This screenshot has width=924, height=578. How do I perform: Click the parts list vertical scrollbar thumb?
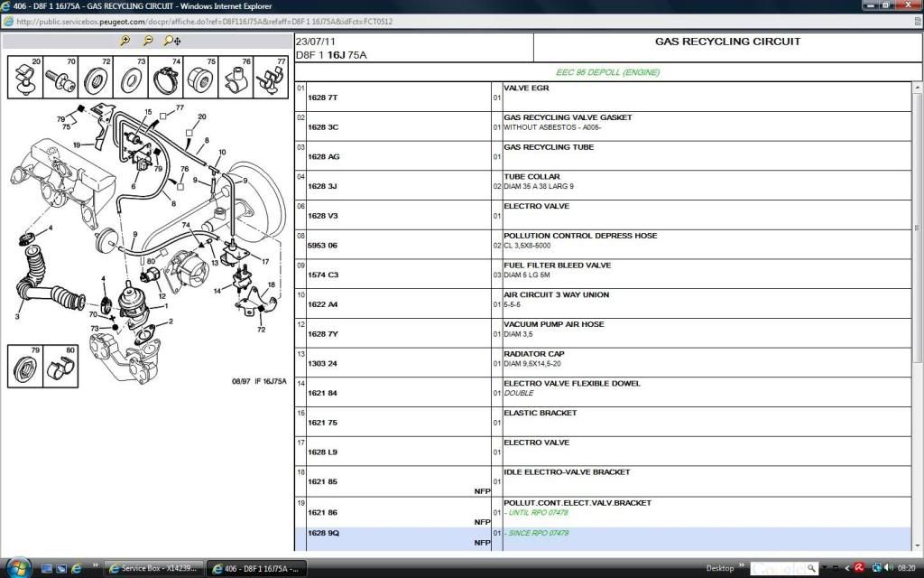[917, 227]
